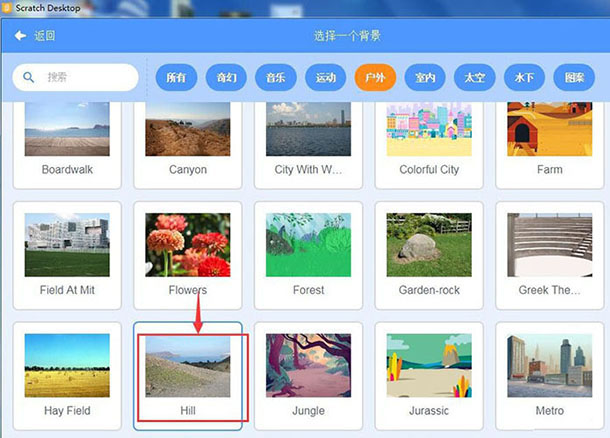Viewport: 610px width, 438px height.
Task: Select the 室内 category filter
Action: 425,77
